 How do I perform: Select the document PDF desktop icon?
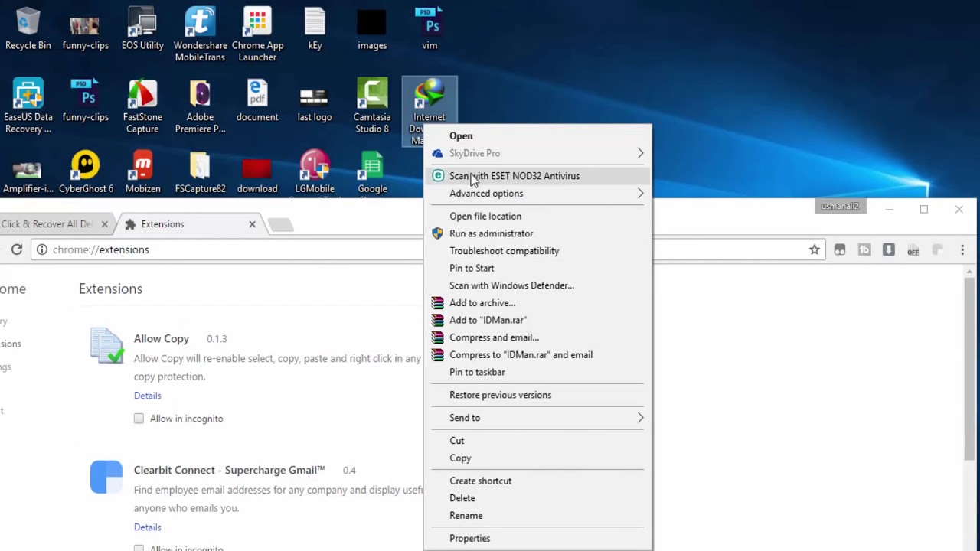257,101
